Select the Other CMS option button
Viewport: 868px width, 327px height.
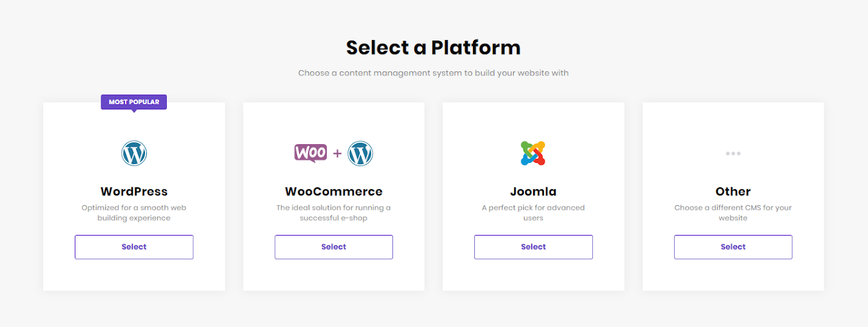point(733,247)
